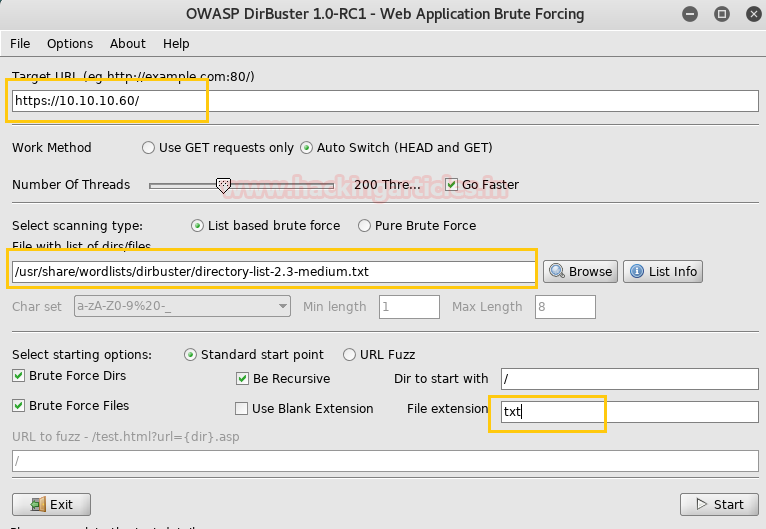Image resolution: width=766 pixels, height=529 pixels.
Task: Click the Exit button
Action: pyautogui.click(x=51, y=505)
